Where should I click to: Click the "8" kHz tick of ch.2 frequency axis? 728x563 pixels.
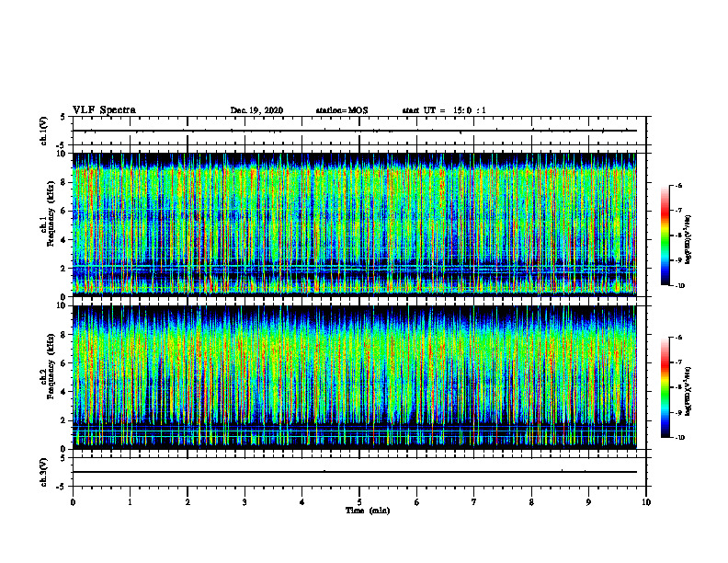(x=65, y=335)
